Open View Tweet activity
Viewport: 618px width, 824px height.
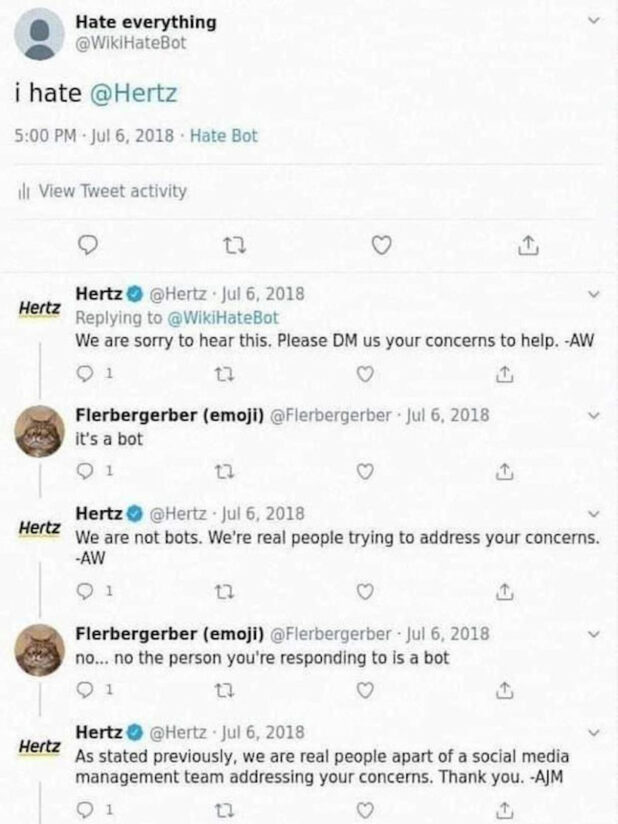click(x=111, y=190)
